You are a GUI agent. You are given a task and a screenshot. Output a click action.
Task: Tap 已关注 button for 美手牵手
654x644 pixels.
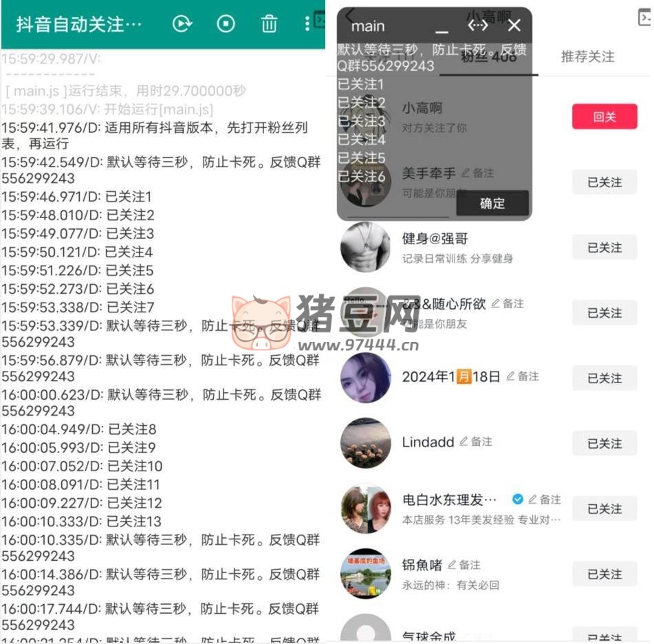point(604,182)
